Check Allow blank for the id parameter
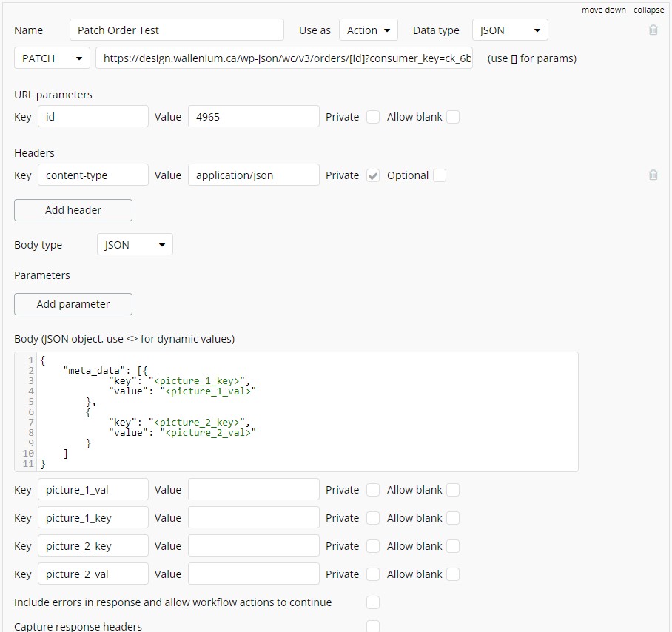This screenshot has height=632, width=672. [x=452, y=117]
